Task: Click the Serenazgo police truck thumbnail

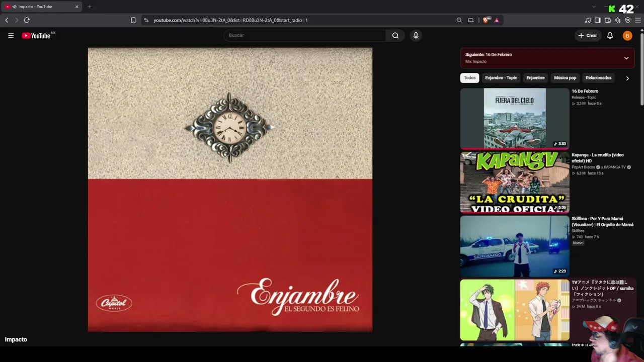Action: [x=515, y=246]
